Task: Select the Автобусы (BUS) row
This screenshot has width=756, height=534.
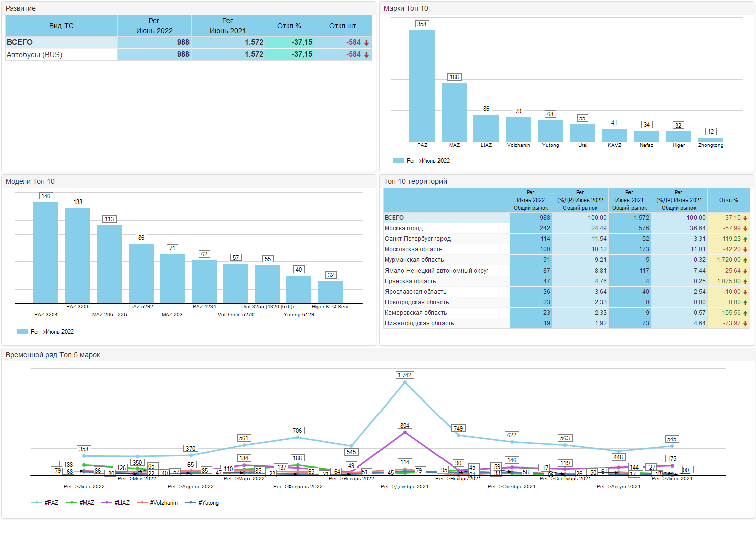Action: (x=188, y=54)
